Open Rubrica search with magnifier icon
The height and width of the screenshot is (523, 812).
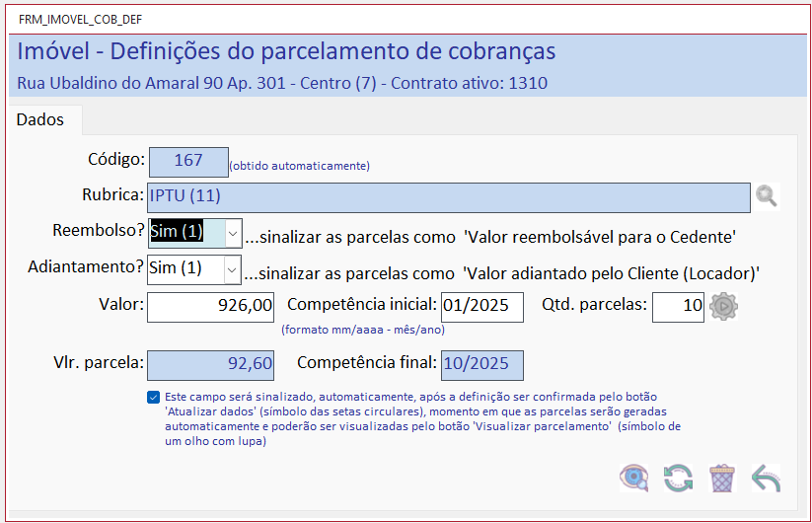[x=766, y=196]
